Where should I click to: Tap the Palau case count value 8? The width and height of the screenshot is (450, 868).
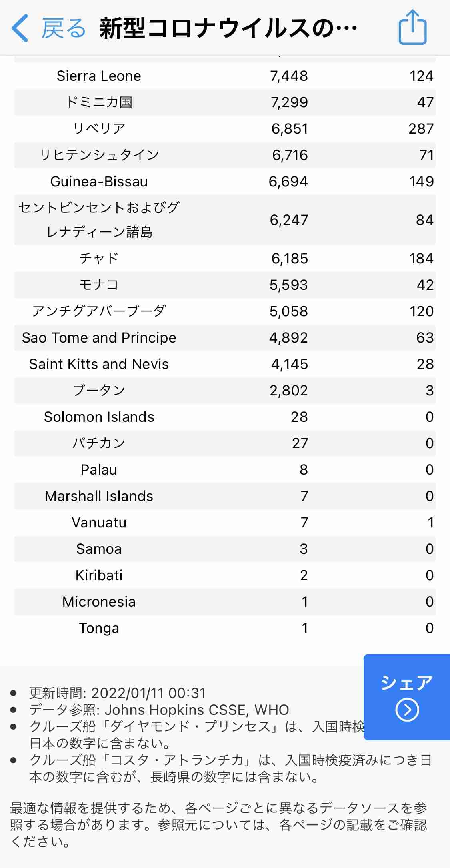coord(303,469)
